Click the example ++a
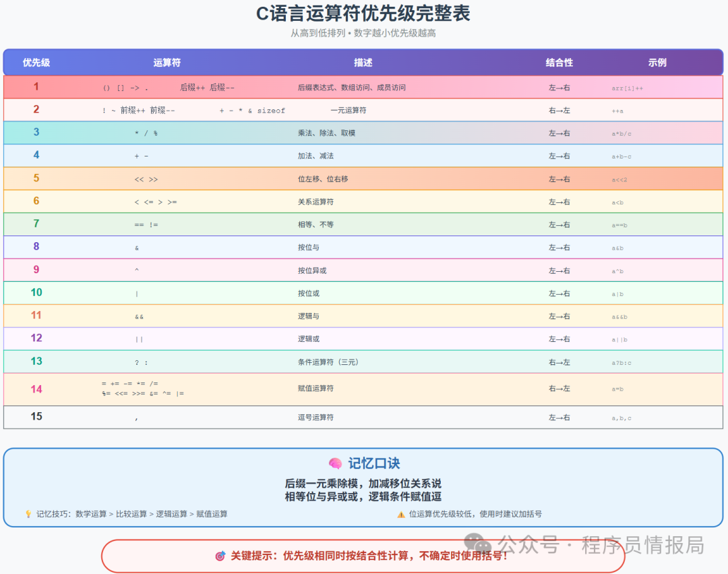This screenshot has width=728, height=574. coord(617,111)
